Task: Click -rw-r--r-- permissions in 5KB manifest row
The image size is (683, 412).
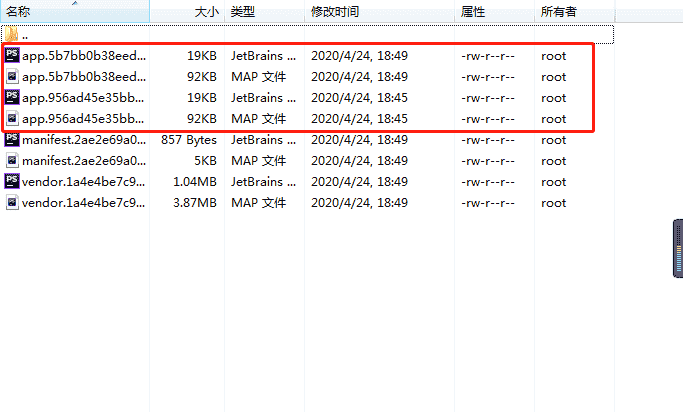Action: coord(488,161)
